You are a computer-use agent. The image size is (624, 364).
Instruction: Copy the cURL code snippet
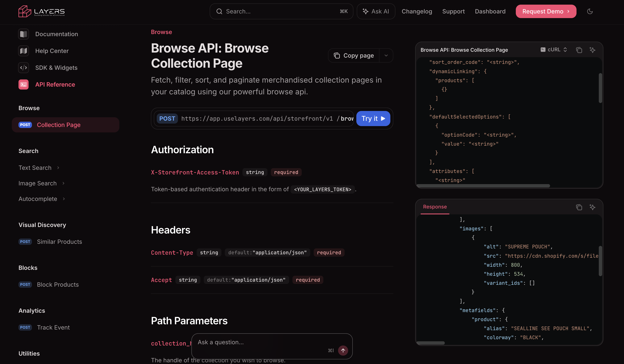[x=579, y=50]
